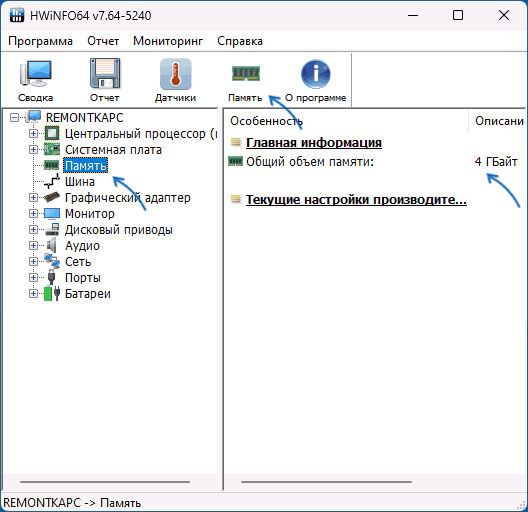Select Графический адаптер label
Viewport: 528px width, 512px height.
coord(128,198)
